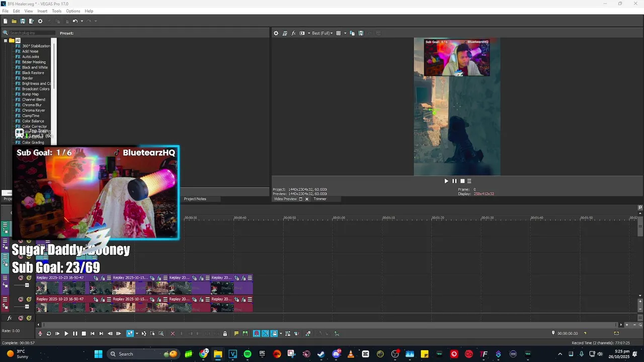644x362 pixels.
Task: Open track 5 hamburger menu
Action: click(5, 299)
